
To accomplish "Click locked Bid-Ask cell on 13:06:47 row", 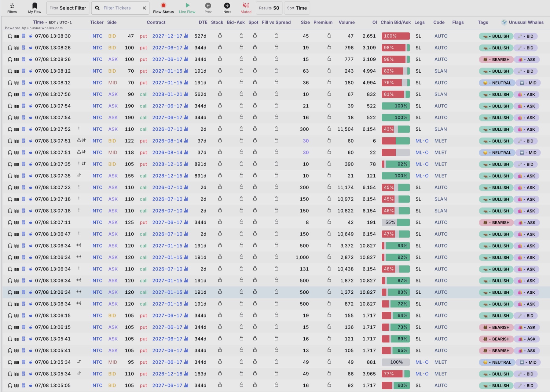I will point(241,234).
